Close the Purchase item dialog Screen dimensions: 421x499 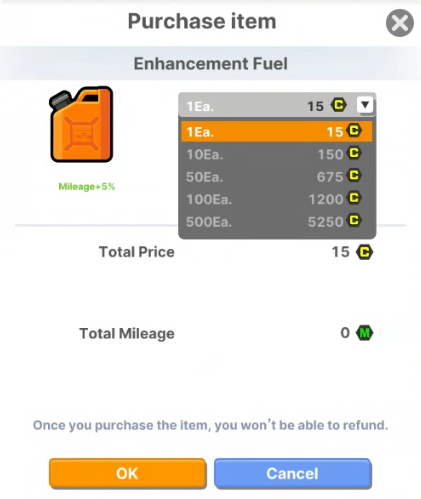(400, 23)
